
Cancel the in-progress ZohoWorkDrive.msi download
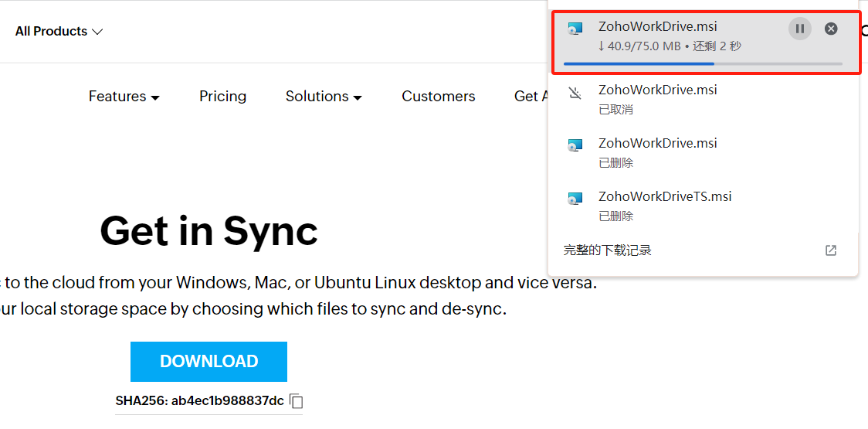(831, 29)
